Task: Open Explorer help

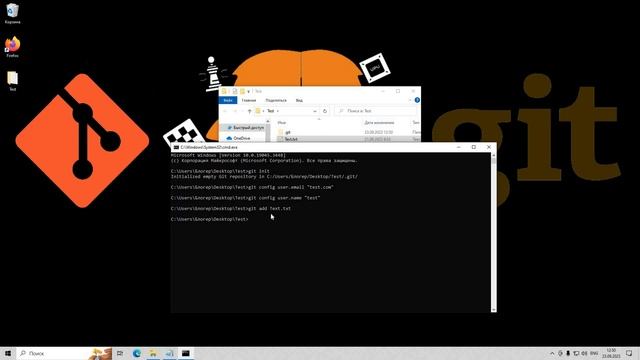Action: pos(417,100)
